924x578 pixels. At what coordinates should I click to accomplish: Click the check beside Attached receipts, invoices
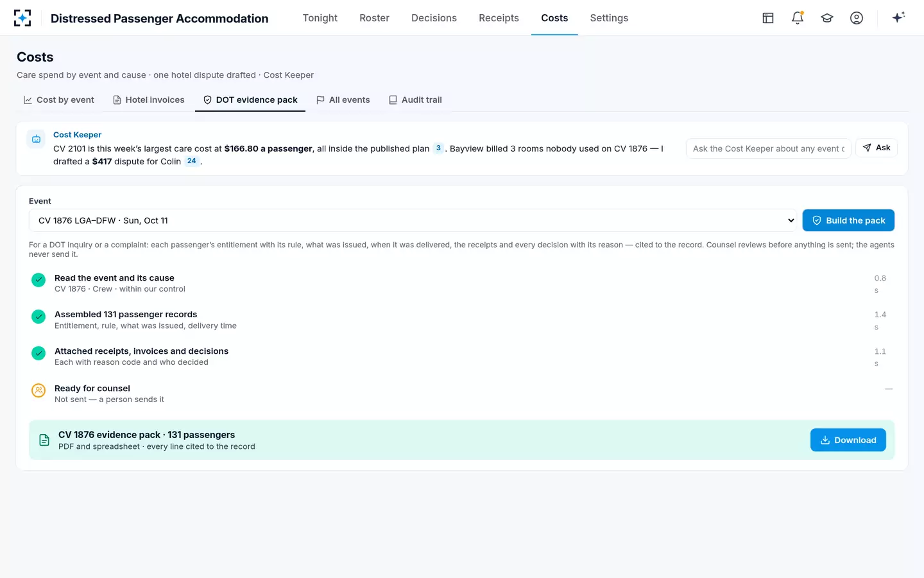click(x=38, y=353)
